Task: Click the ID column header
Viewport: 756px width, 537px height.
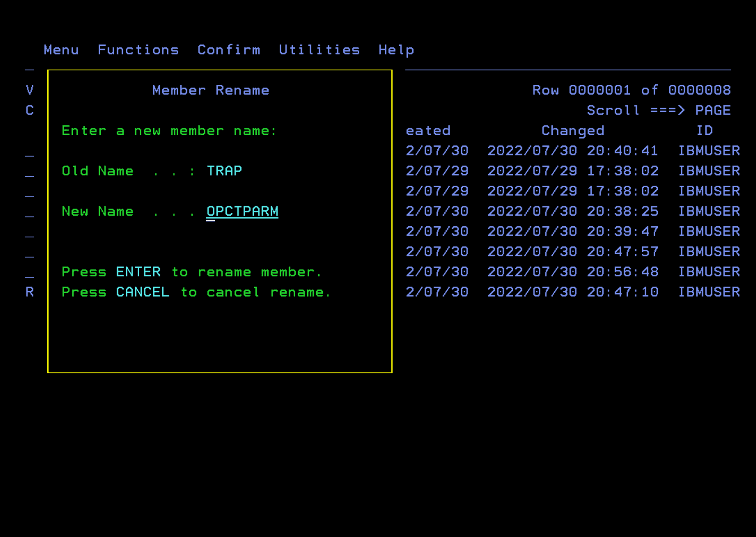Action: [x=704, y=130]
